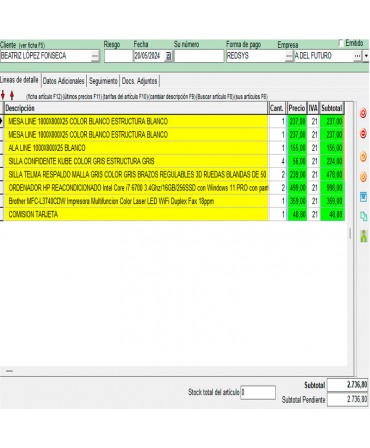The width and height of the screenshot is (370, 448).
Task: Click the ficha artículo F12 hint
Action: point(44,97)
